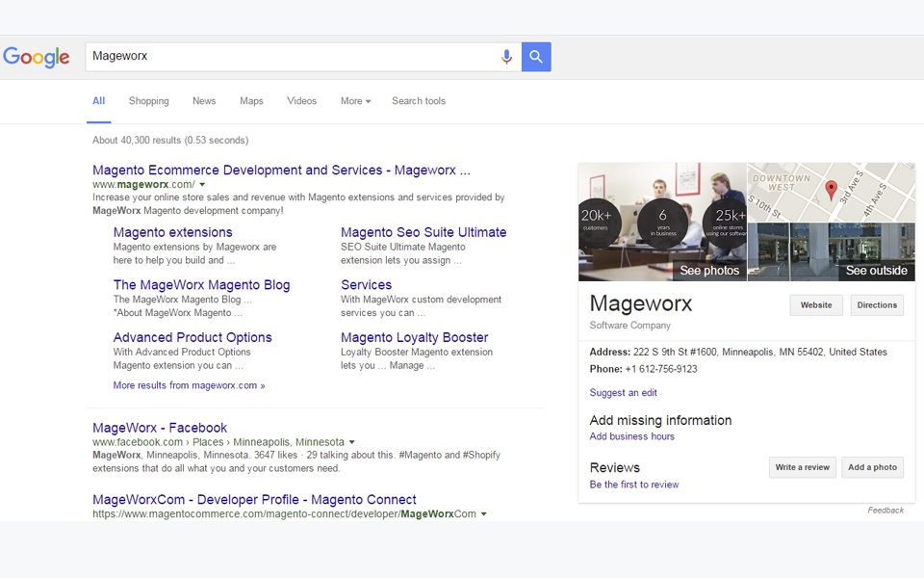Open Magento Seo Suite Ultimate sitelink
This screenshot has width=924, height=578.
tap(423, 232)
